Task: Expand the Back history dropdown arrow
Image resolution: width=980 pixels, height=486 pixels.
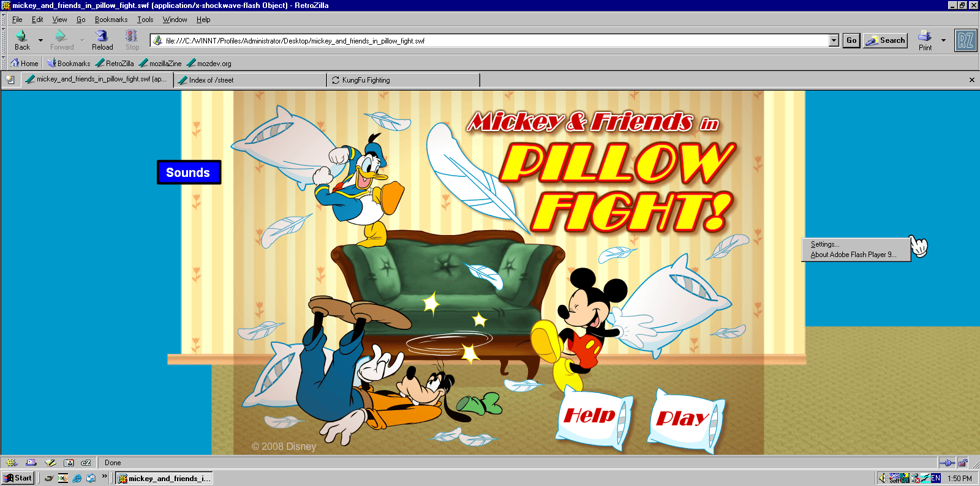Action: (40, 40)
